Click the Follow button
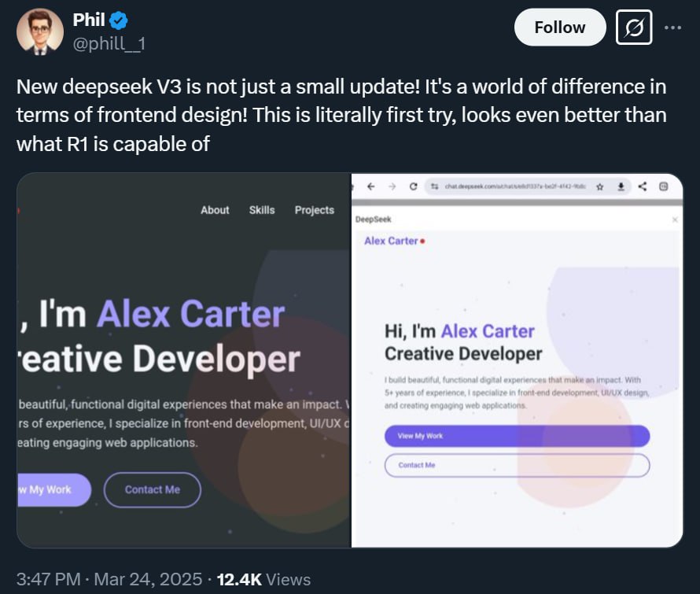 pos(559,28)
